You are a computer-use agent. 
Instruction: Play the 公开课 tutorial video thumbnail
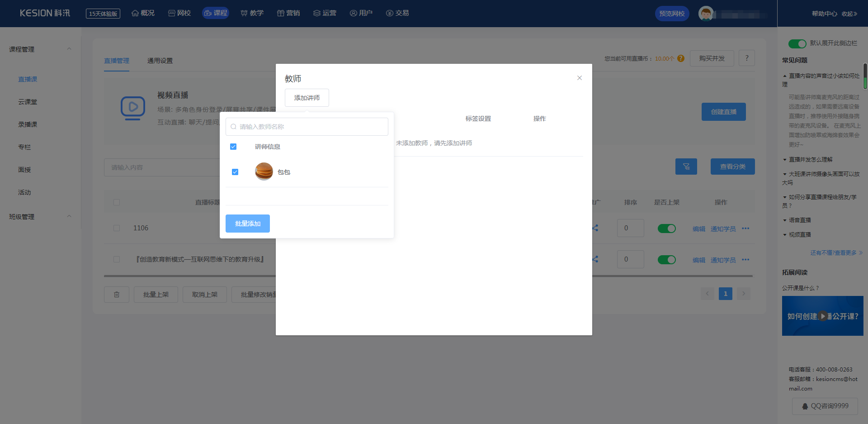tap(822, 316)
